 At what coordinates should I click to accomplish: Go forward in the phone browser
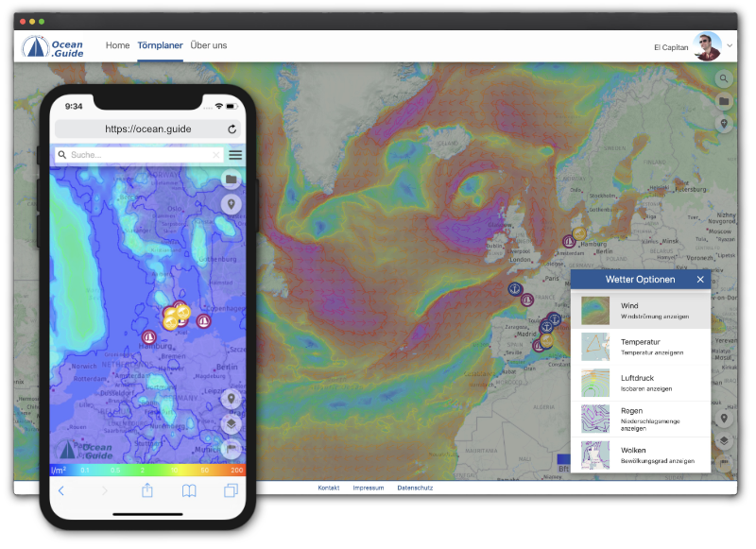click(x=105, y=490)
